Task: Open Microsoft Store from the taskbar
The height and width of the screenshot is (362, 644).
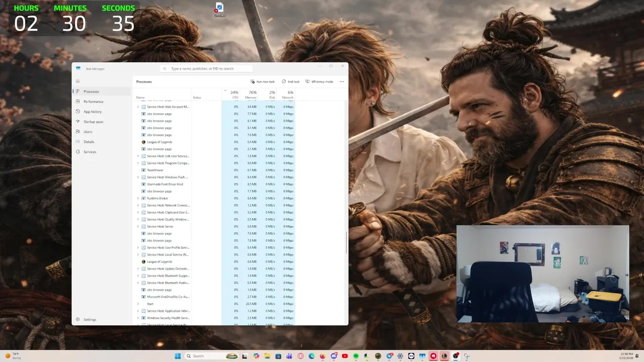Action: [278, 356]
